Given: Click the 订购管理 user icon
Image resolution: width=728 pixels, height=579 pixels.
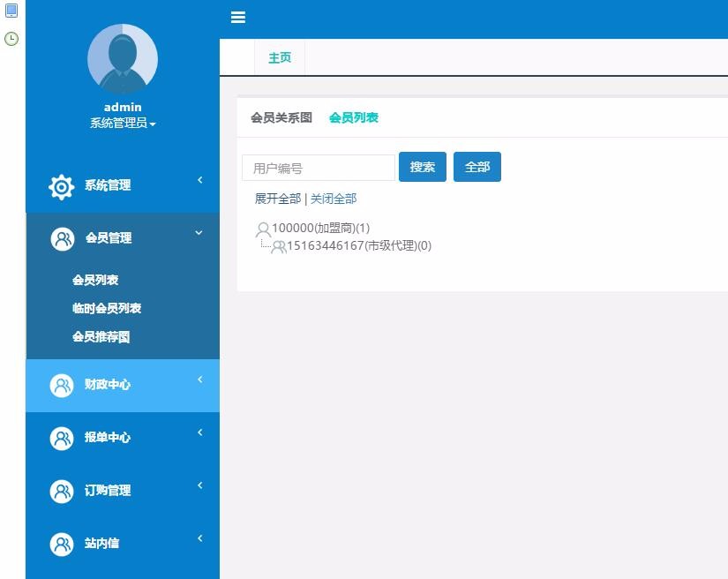Looking at the screenshot, I should [x=62, y=492].
